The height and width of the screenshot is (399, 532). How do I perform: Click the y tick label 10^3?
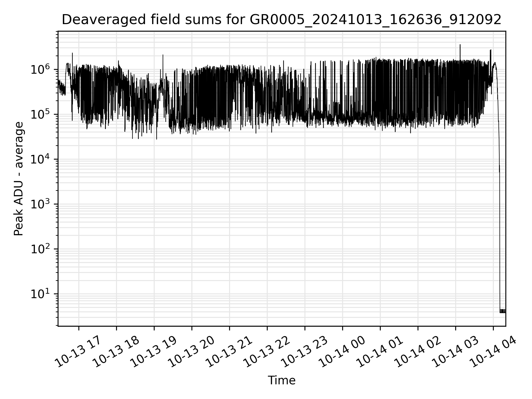pyautogui.click(x=40, y=204)
